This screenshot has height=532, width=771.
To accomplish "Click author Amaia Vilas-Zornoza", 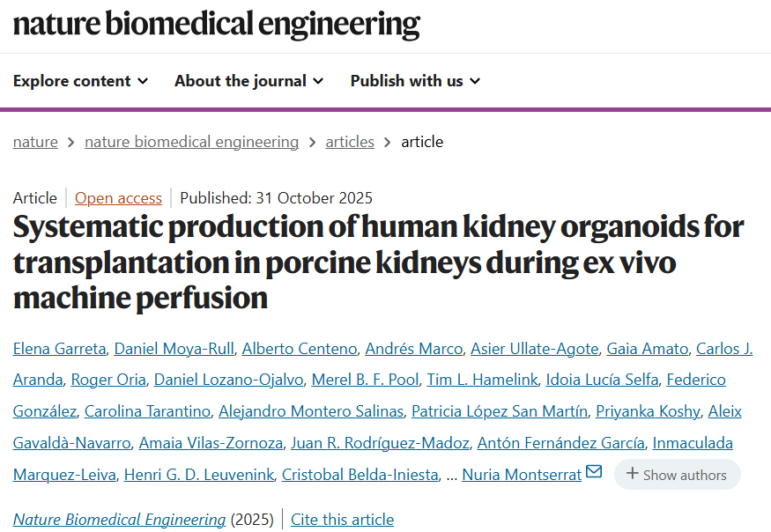I will coord(211,443).
